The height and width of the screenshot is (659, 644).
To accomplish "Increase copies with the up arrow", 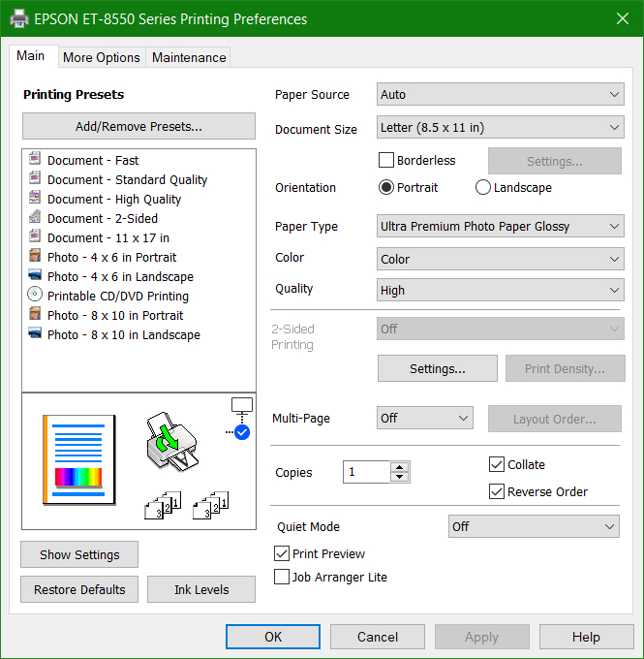I will [400, 467].
